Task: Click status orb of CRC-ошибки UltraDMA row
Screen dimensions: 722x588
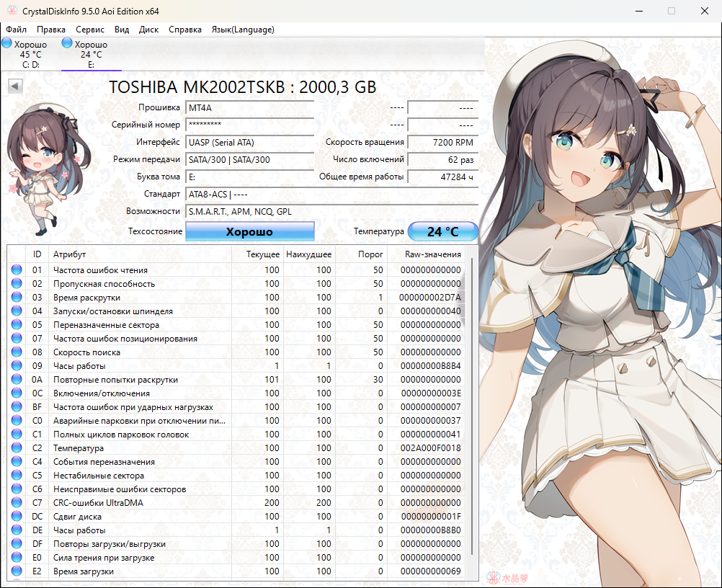Action: 17,503
